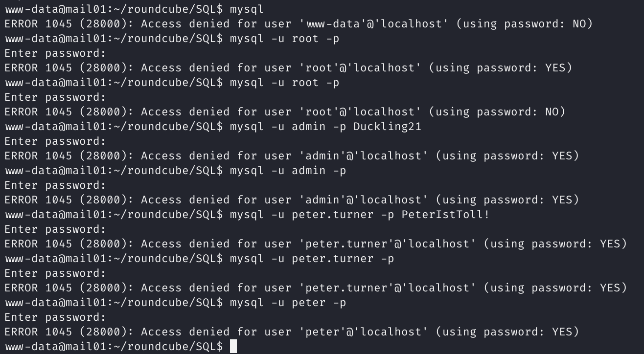644x354 pixels.
Task: Click the word admin in the Duckling21 command
Action: click(x=308, y=127)
